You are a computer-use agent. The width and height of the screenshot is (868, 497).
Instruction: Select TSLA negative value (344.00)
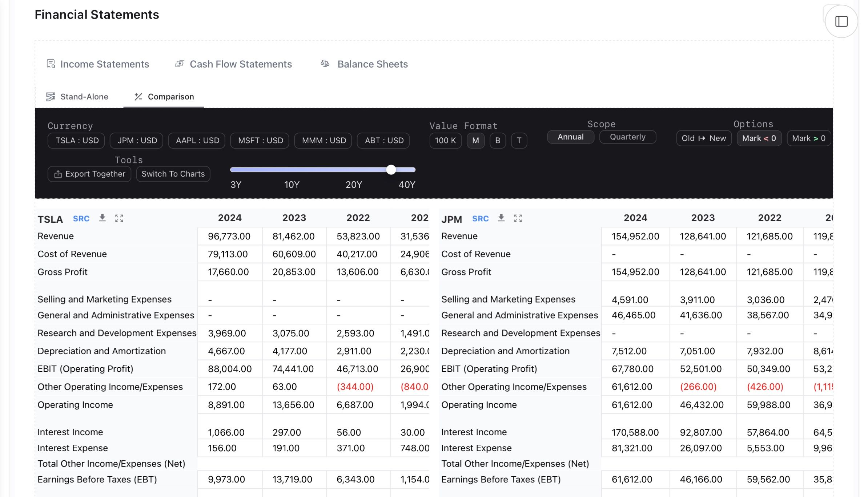[355, 387]
